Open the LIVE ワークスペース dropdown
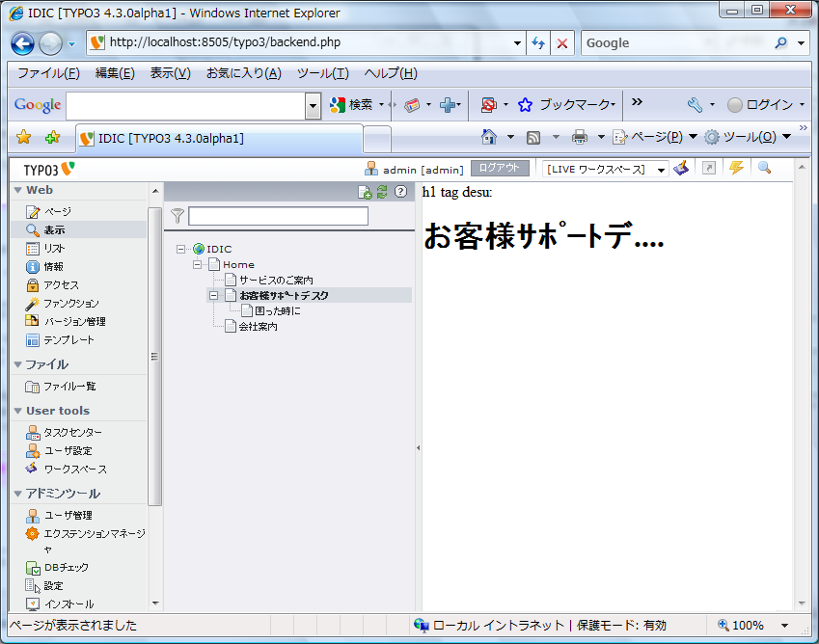The height and width of the screenshot is (644, 819). [x=606, y=169]
